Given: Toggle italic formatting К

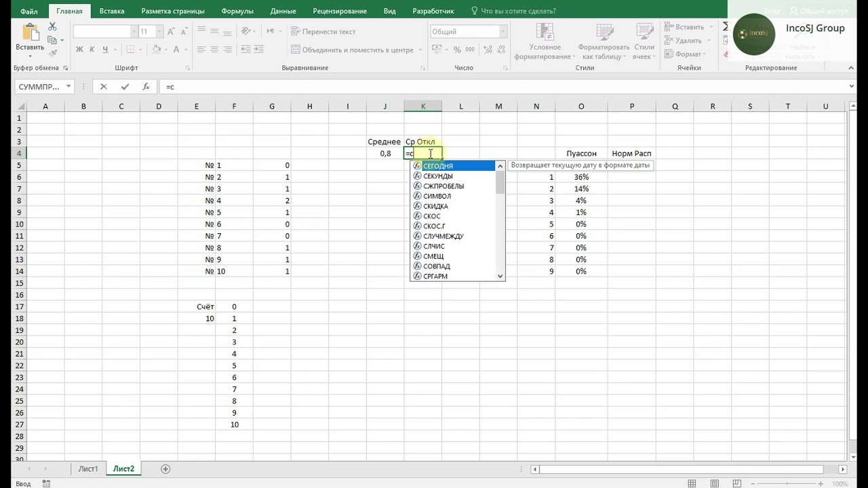Looking at the screenshot, I should [92, 49].
